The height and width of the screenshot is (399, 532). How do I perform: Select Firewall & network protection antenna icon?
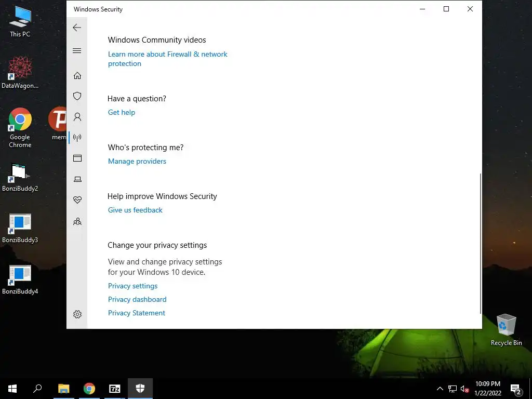coord(77,138)
